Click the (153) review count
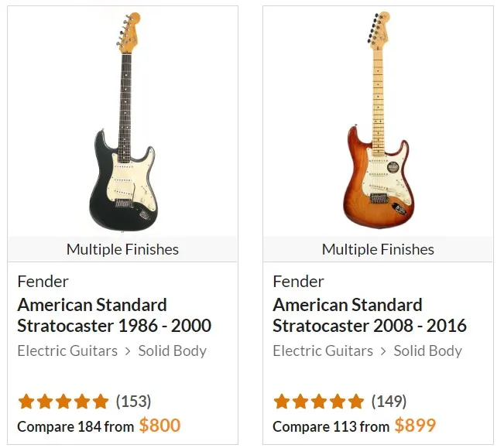The height and width of the screenshot is (448, 504). 133,402
